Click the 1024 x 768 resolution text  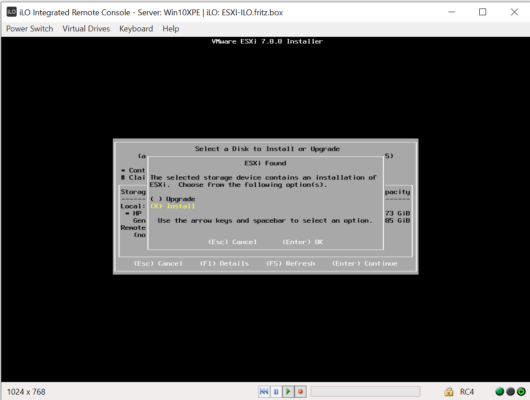pos(26,392)
